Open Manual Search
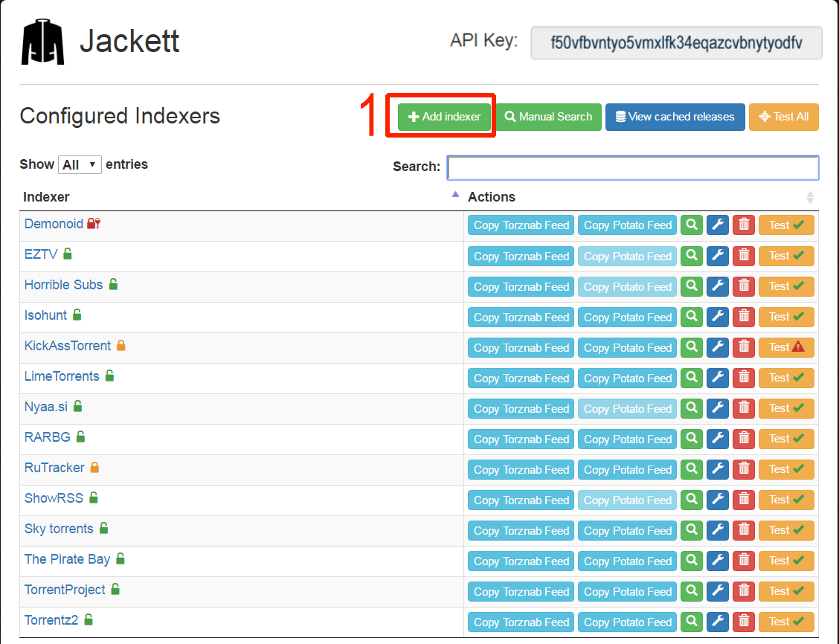839x644 pixels. pyautogui.click(x=548, y=117)
